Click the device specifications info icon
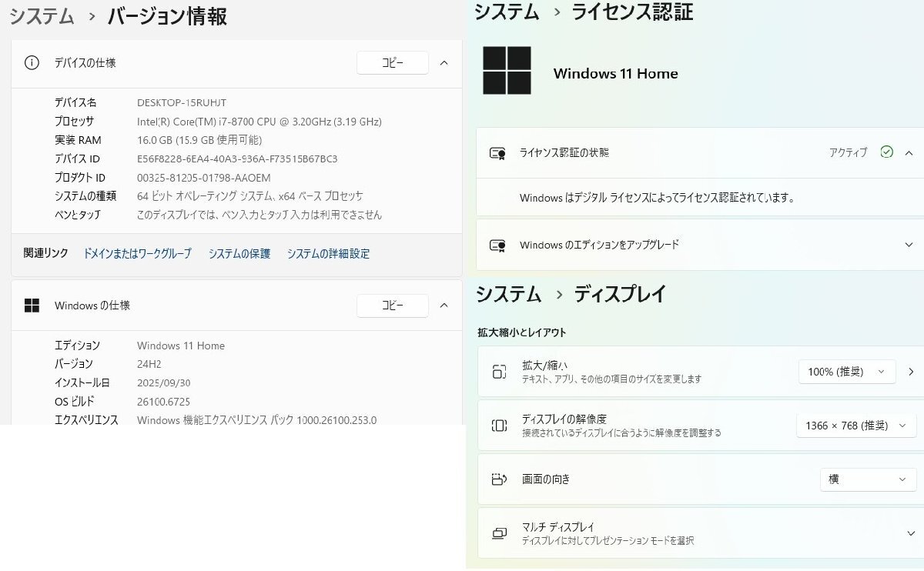Viewport: 924px width, 571px height. coord(32,63)
